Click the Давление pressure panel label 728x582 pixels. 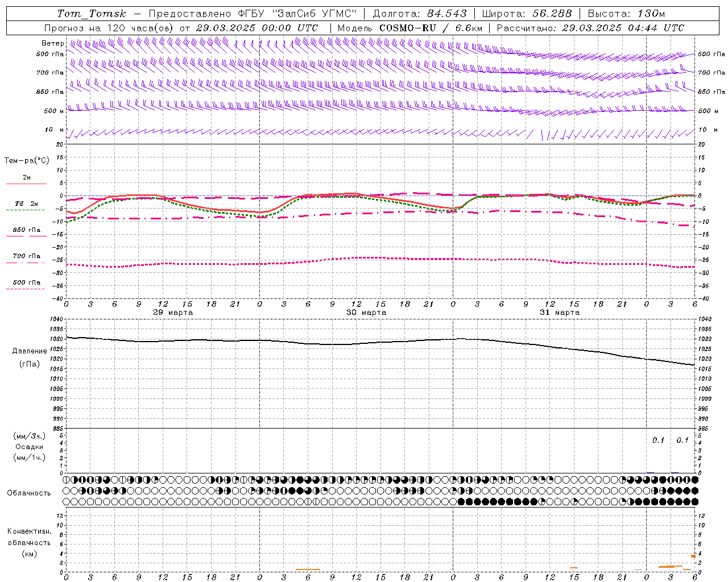[x=30, y=351]
